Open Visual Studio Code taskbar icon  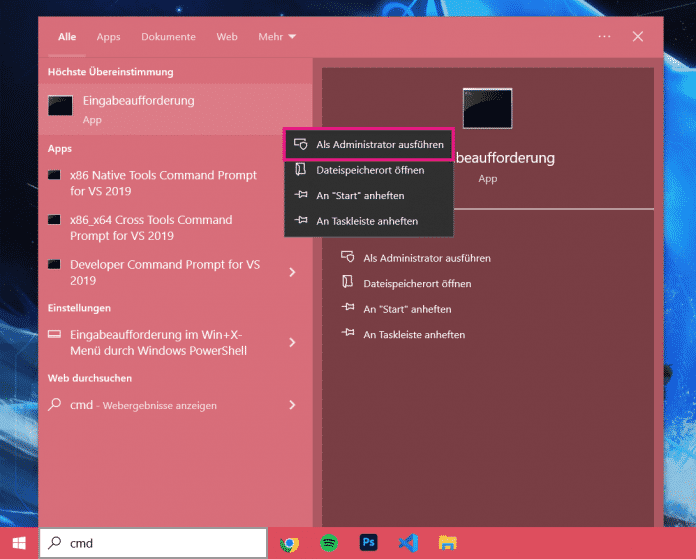(x=407, y=544)
